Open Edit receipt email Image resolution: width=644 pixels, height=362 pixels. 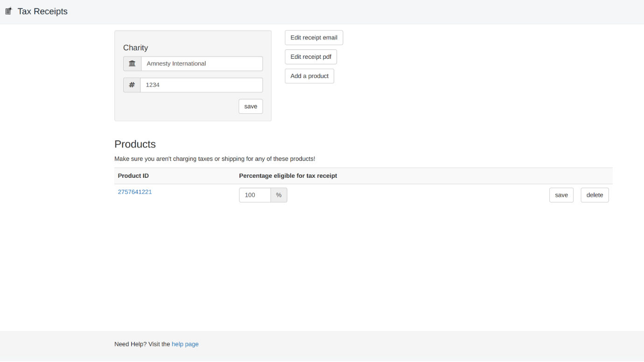[x=314, y=38]
